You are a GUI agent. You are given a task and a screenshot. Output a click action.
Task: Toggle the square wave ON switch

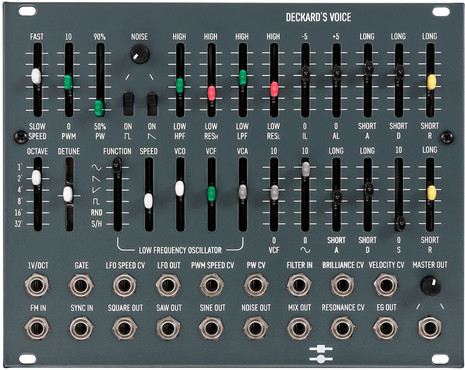click(x=128, y=104)
